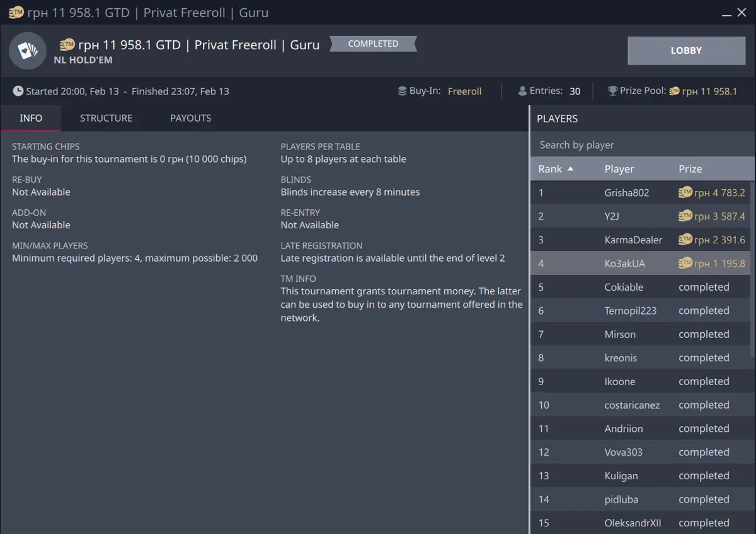
Task: Click the Buy-In coin stack icon
Action: coord(402,91)
